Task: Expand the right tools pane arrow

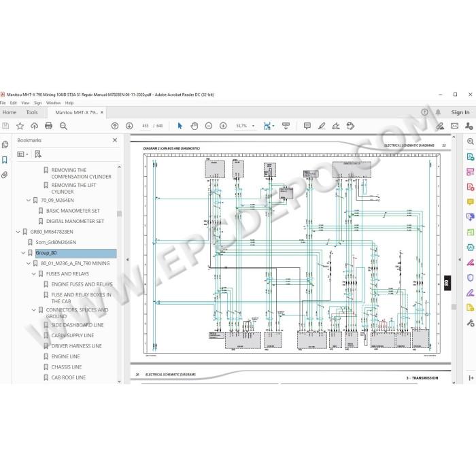Action: (460, 260)
